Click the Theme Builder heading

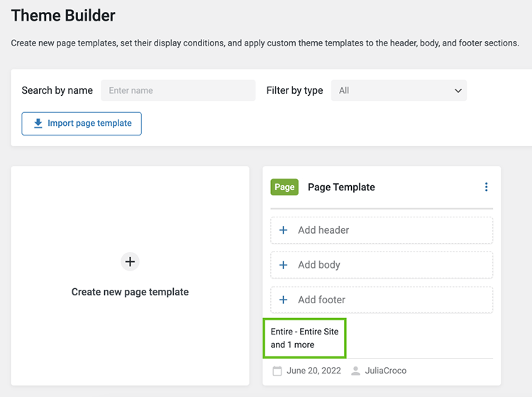[x=63, y=16]
